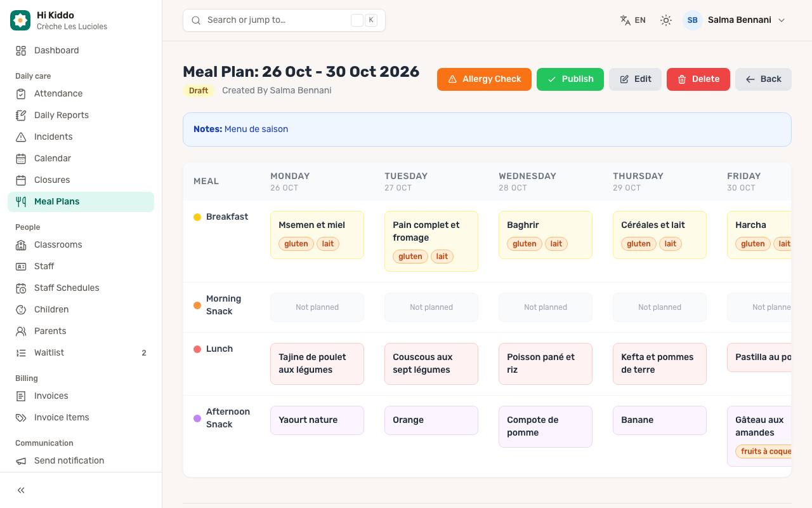The width and height of the screenshot is (812, 508).
Task: Toggle the light/dark theme sun icon
Action: point(665,20)
